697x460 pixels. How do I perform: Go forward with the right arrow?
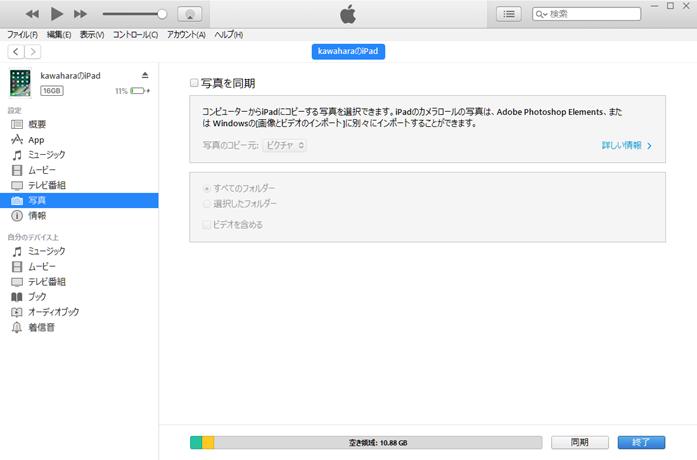(32, 52)
